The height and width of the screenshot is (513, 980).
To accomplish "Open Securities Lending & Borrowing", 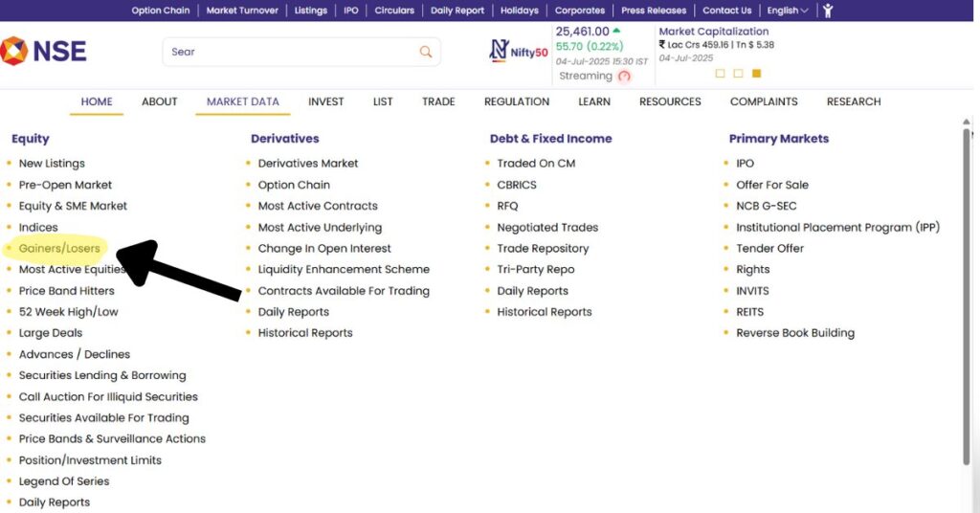I will (x=102, y=375).
